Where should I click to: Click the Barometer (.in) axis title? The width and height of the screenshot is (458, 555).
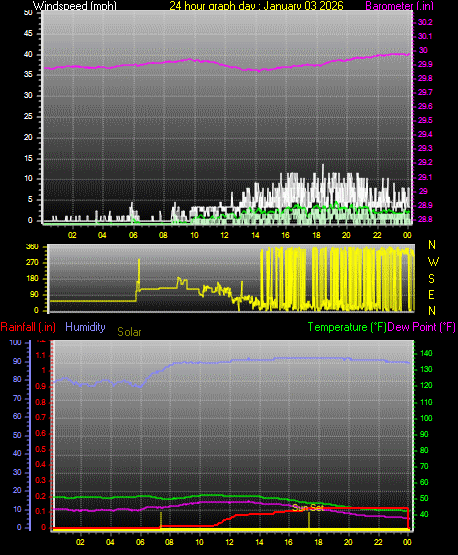click(x=399, y=6)
